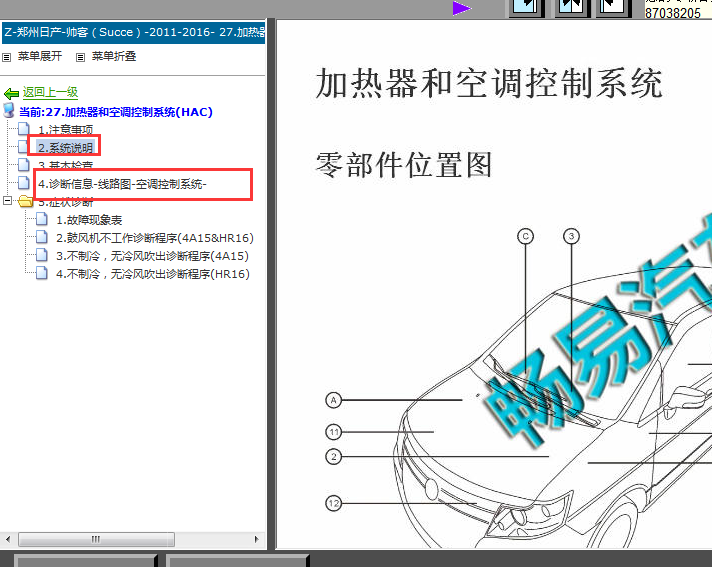Collapse all menus with 菜单折叠
The height and width of the screenshot is (567, 712).
tap(114, 56)
